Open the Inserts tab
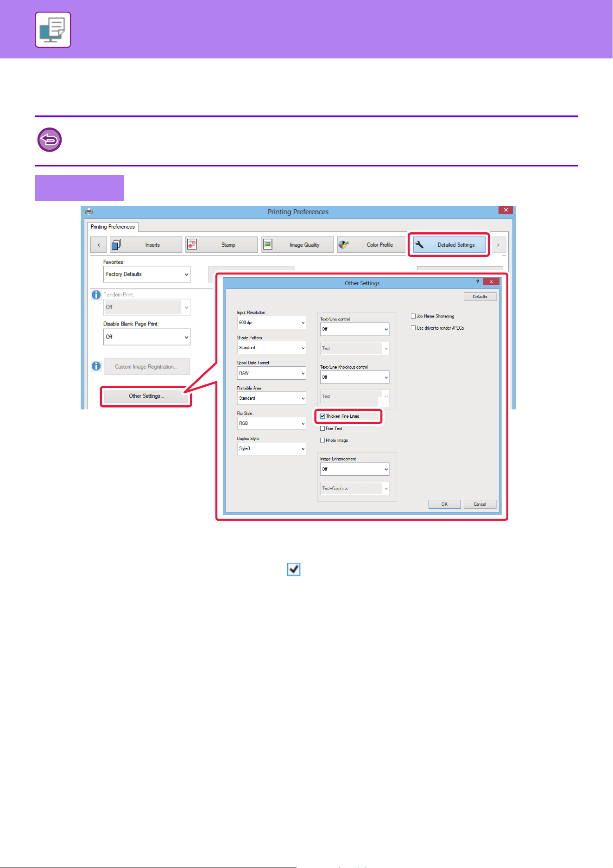The width and height of the screenshot is (613, 868). 146,245
